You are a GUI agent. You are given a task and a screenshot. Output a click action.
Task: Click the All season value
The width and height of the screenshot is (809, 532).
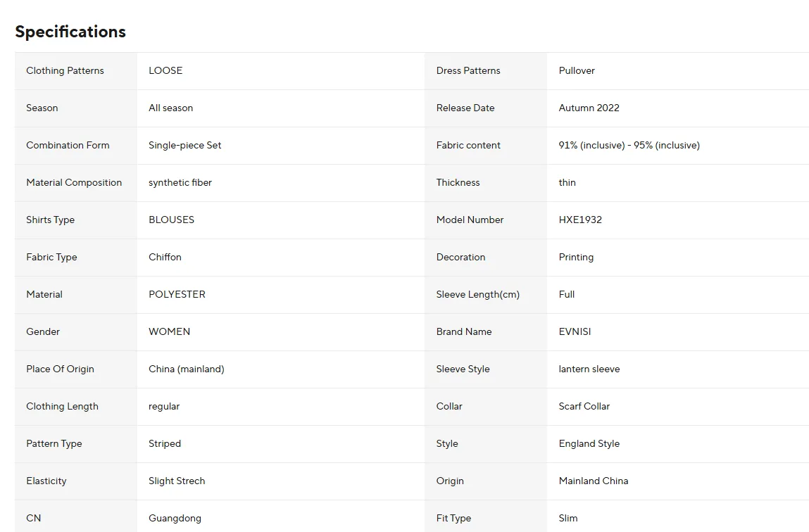point(171,108)
